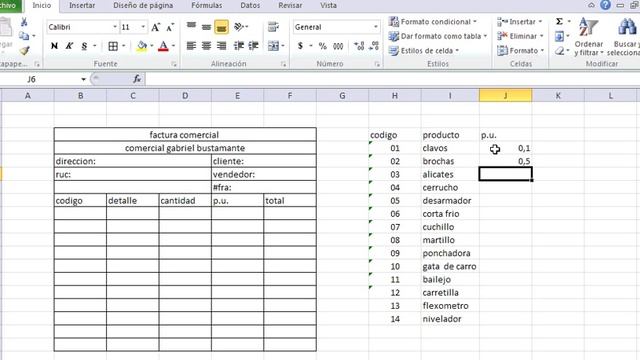Click the borders icon
Image resolution: width=640 pixels, height=360 pixels.
(113, 46)
